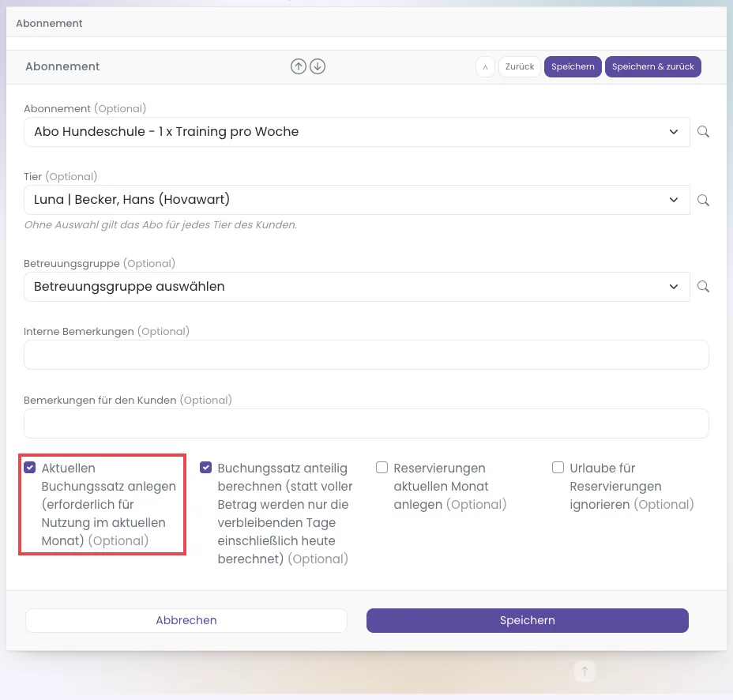
Task: Uncheck Buchungssatz anteilig berechnen
Action: click(205, 468)
